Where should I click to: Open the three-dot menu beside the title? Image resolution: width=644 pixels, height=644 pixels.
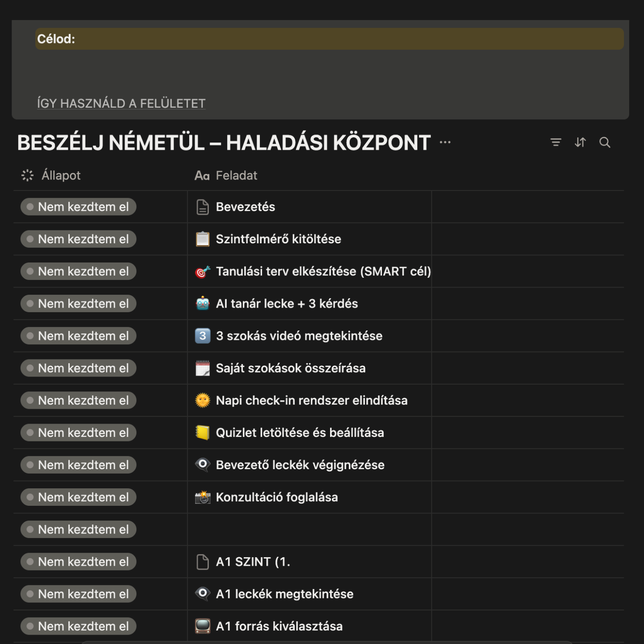pyautogui.click(x=445, y=143)
